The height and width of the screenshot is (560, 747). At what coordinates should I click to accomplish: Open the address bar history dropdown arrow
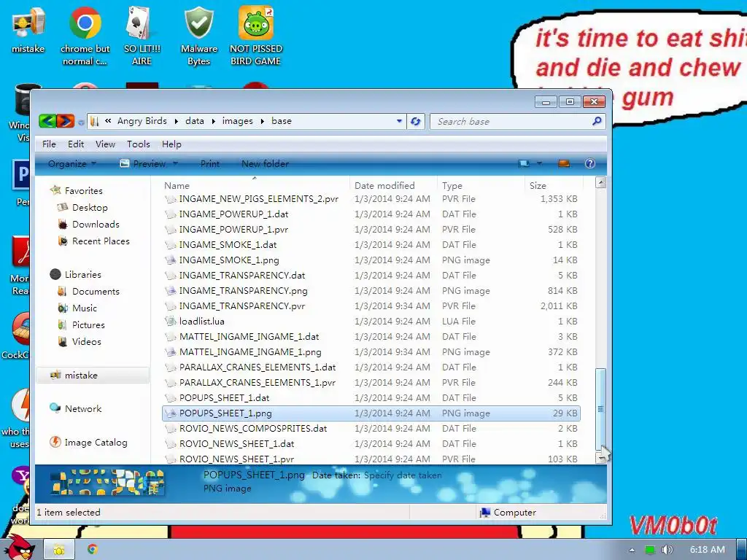[x=399, y=121]
